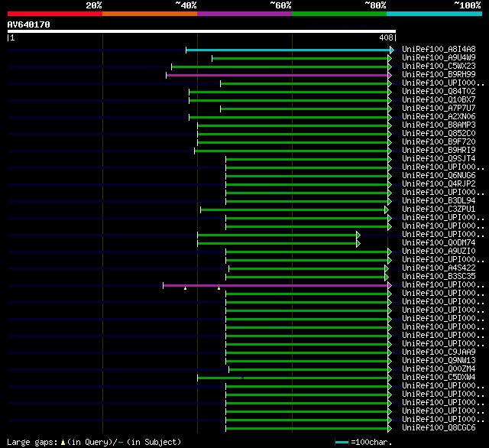Select hit label UniRef100_B9F720
Image resolution: width=489 pixels, height=448 pixels.
[x=439, y=142]
